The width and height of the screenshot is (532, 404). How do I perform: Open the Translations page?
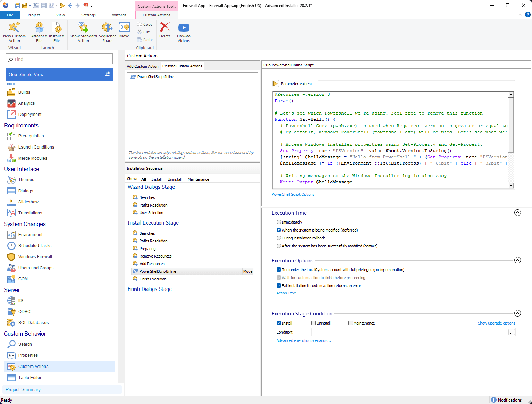click(30, 213)
